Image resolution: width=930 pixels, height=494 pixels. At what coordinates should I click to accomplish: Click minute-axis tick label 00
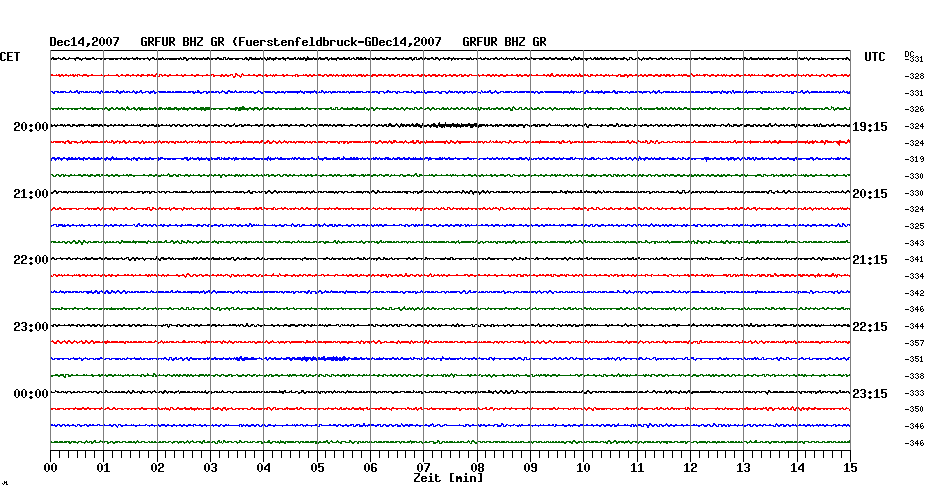click(50, 468)
